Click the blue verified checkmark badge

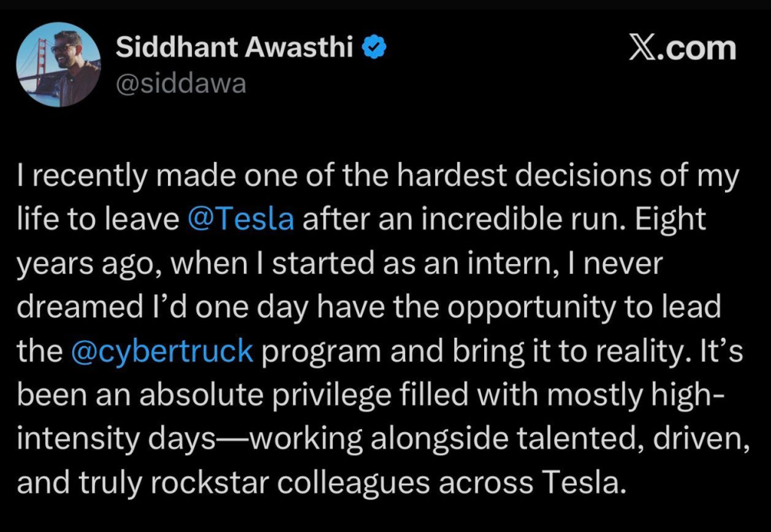click(376, 48)
